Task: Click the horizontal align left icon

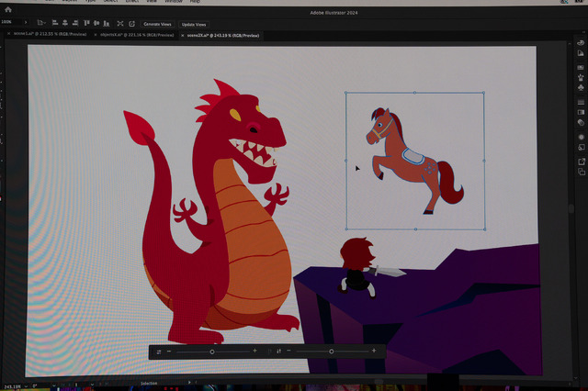Action: pyautogui.click(x=55, y=23)
